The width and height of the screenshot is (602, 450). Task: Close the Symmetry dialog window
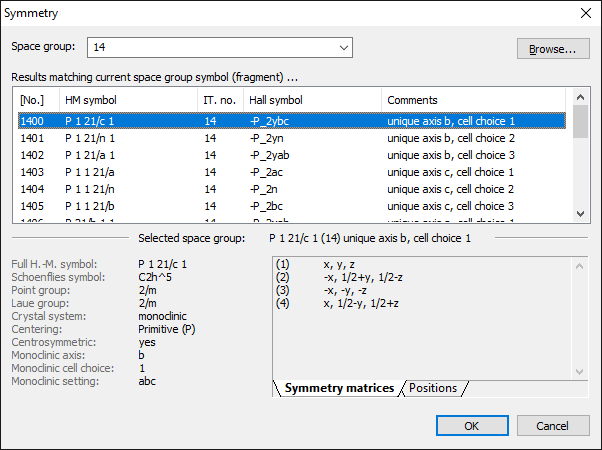(x=585, y=13)
